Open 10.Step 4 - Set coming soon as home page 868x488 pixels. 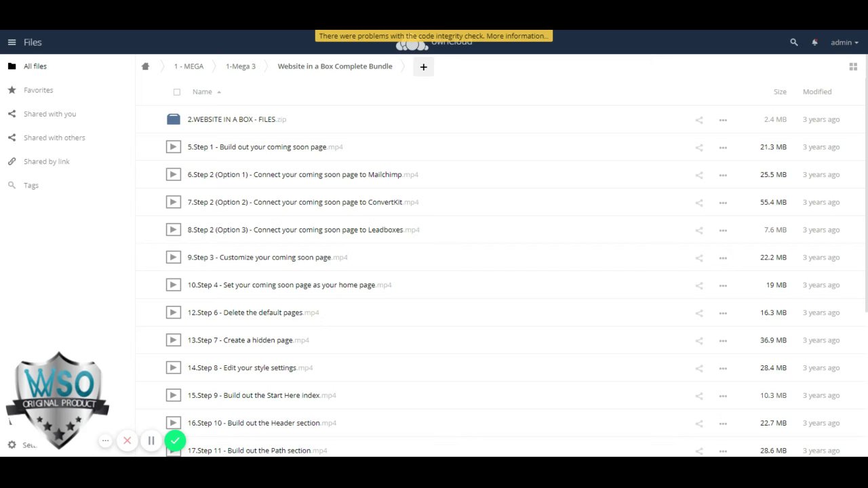point(290,285)
